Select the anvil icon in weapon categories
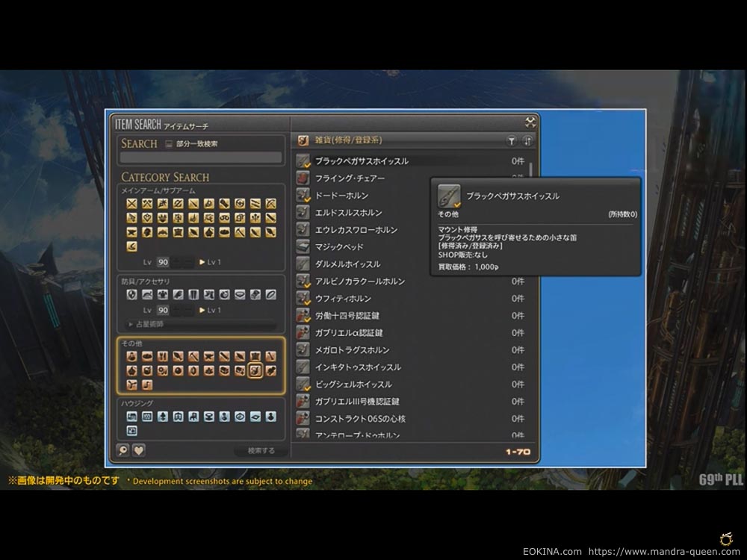 132,232
